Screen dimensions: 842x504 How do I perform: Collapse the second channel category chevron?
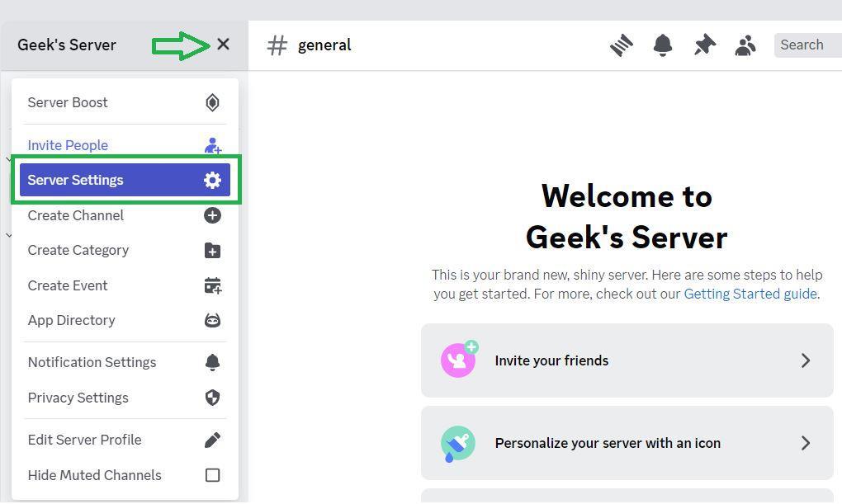pos(9,234)
